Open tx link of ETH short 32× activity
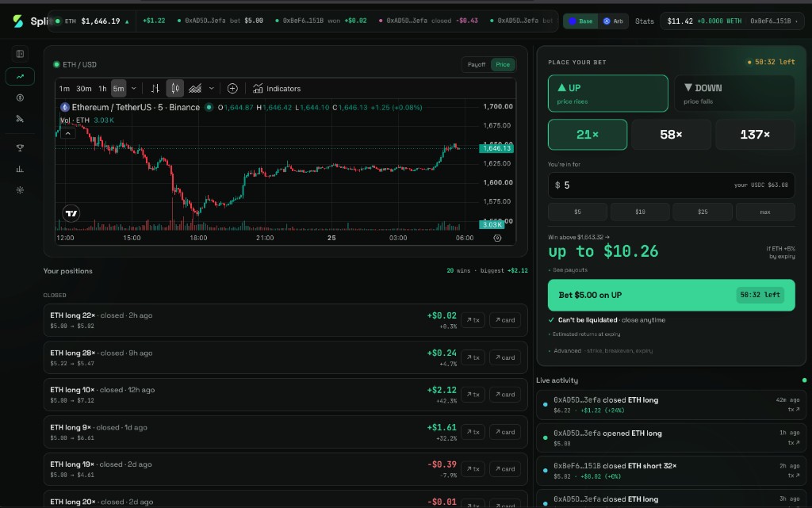The height and width of the screenshot is (508, 812). [794, 475]
